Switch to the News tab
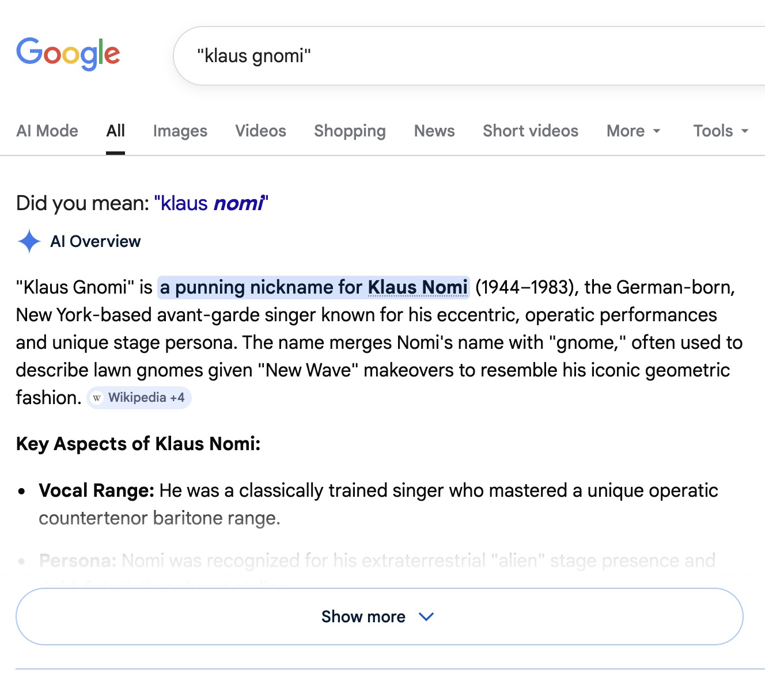This screenshot has height=700, width=765. (434, 131)
